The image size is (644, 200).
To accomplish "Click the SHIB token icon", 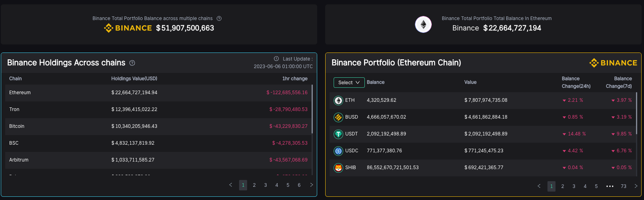I will (x=338, y=168).
